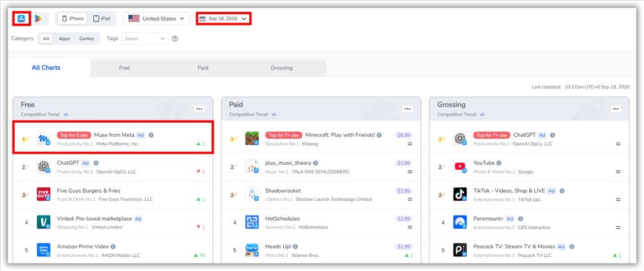The image size is (644, 271).
Task: Click in-app purchase icon beside YouTube
Action: click(x=499, y=163)
